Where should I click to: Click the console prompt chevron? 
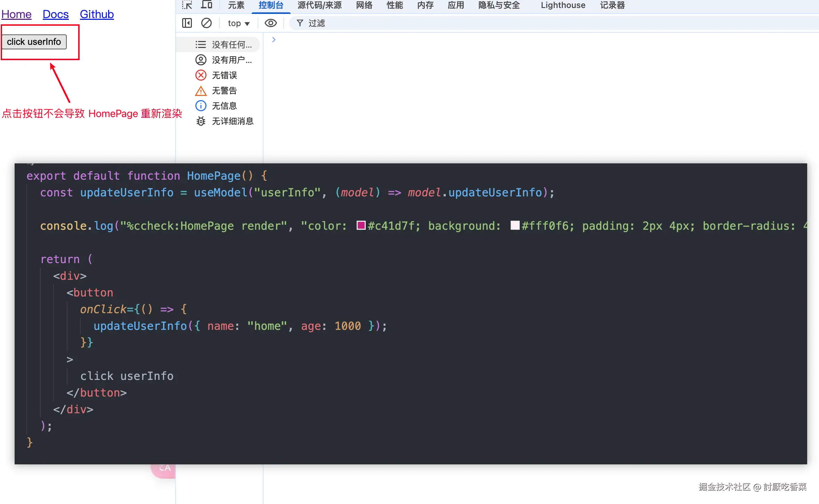274,40
